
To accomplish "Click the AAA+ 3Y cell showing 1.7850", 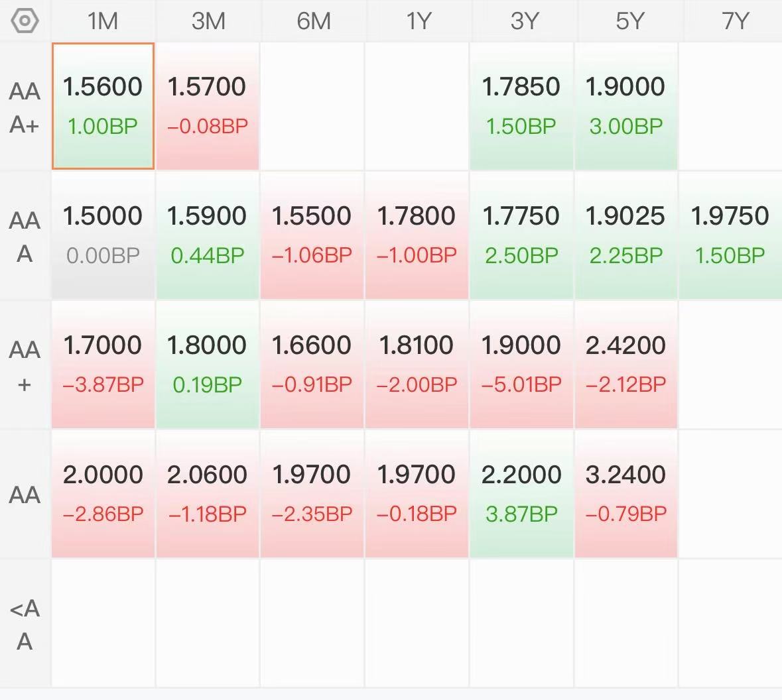I will coord(521,106).
